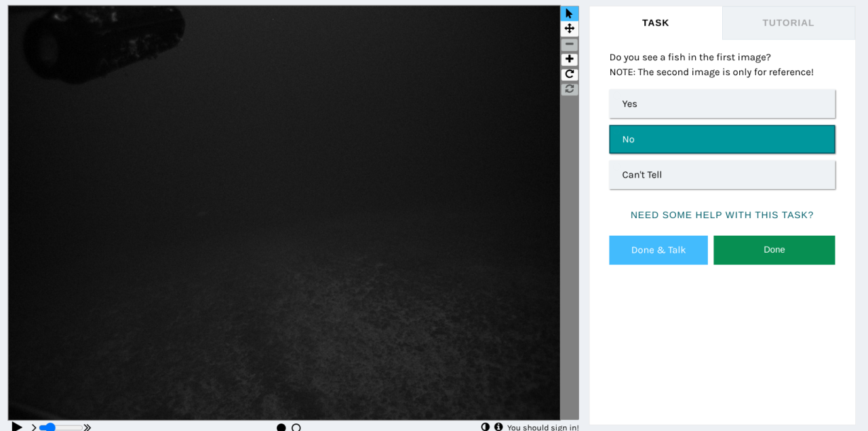Switch to the TASK tab

[x=656, y=23]
